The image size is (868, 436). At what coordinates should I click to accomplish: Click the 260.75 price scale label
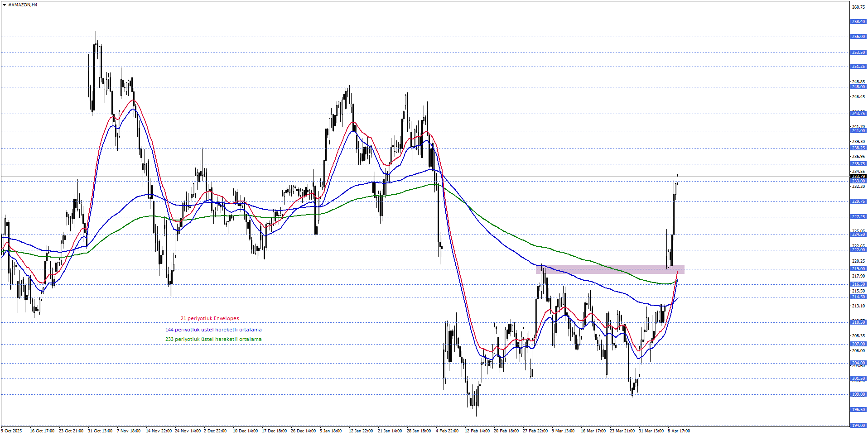[858, 7]
